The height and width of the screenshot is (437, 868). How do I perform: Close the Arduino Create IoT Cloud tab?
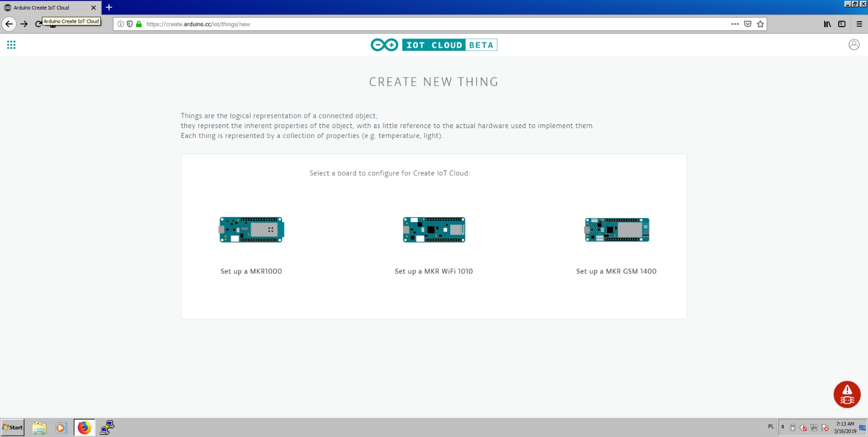(93, 8)
